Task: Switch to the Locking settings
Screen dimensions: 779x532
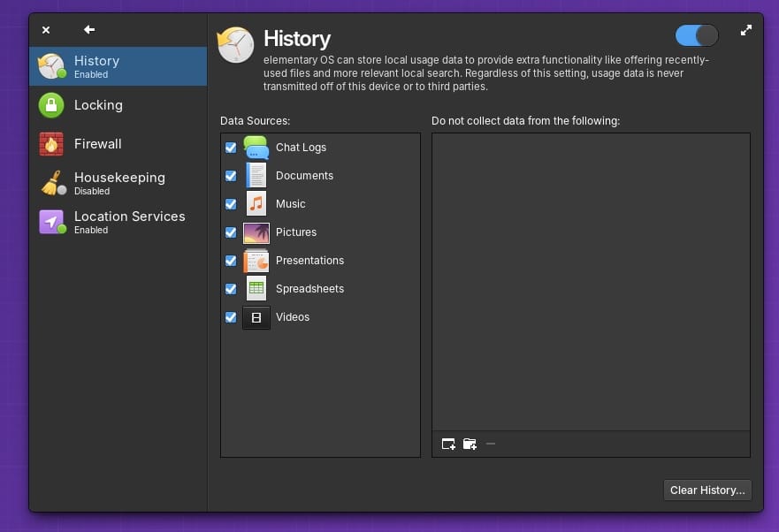Action: pos(97,105)
